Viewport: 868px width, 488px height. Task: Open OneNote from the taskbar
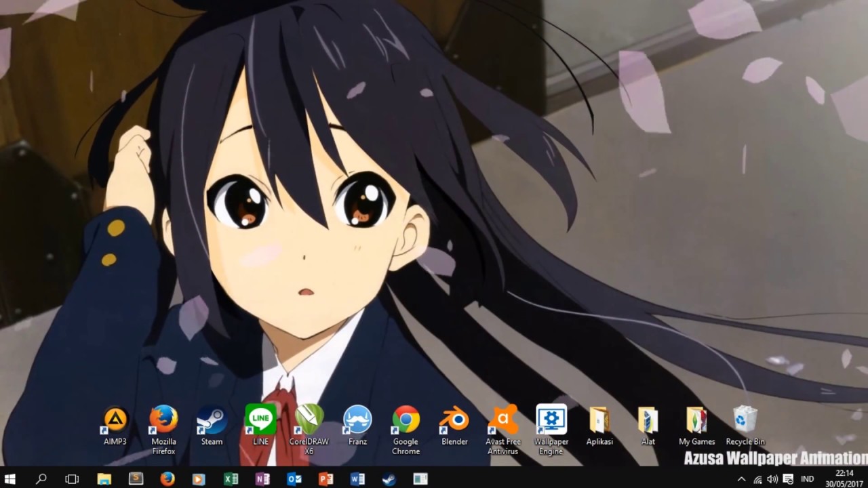click(262, 479)
